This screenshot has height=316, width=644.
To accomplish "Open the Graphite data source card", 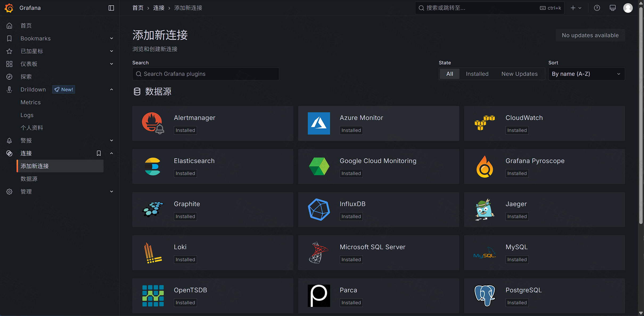I will [213, 210].
